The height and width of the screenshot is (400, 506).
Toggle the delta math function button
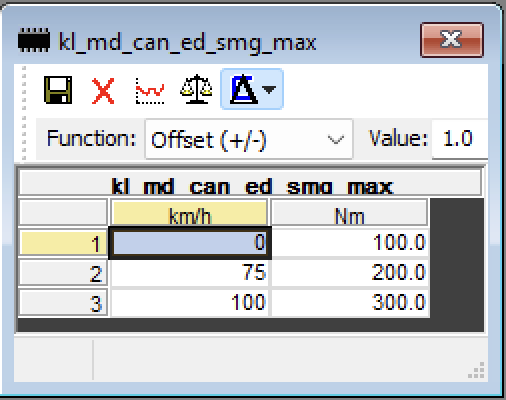click(x=244, y=89)
